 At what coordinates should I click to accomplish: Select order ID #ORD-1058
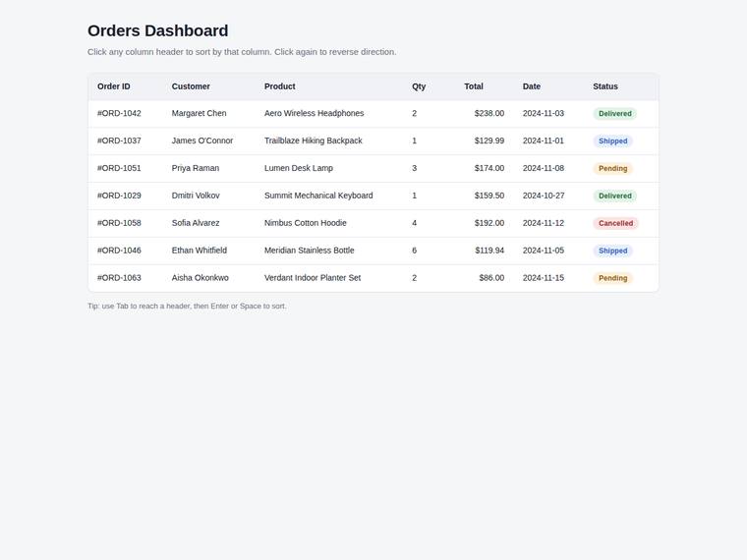click(x=119, y=223)
